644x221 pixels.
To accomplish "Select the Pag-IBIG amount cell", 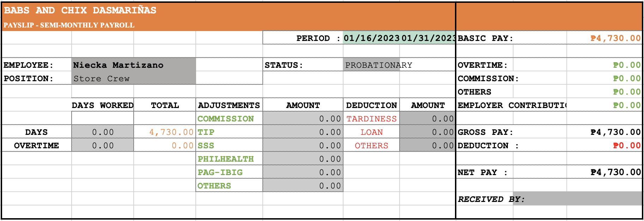I will coord(303,172).
